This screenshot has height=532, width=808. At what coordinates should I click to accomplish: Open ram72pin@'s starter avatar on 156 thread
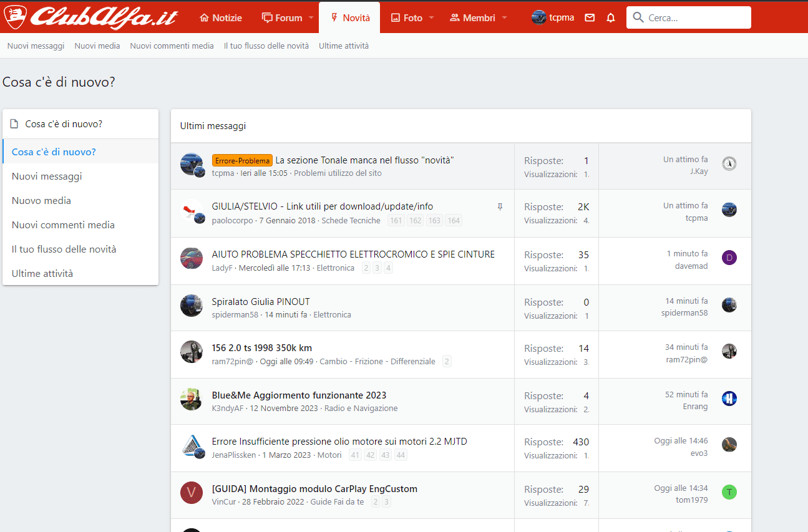pyautogui.click(x=192, y=352)
